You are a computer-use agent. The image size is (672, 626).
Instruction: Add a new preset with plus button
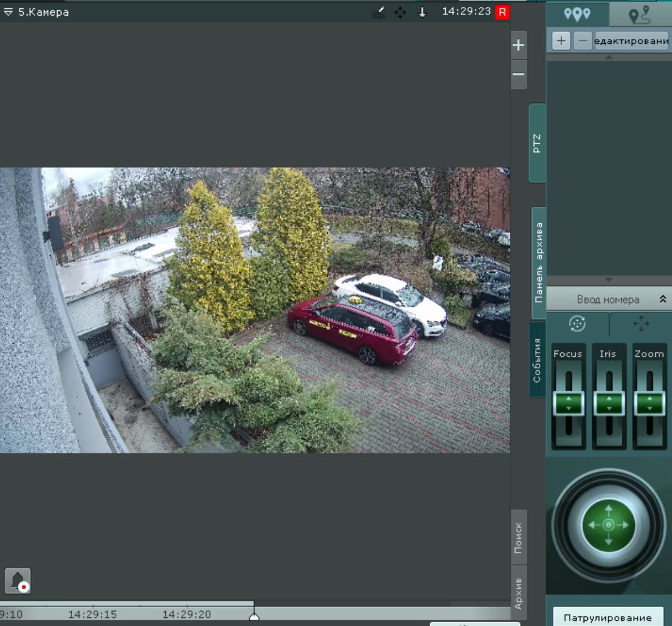pos(561,41)
